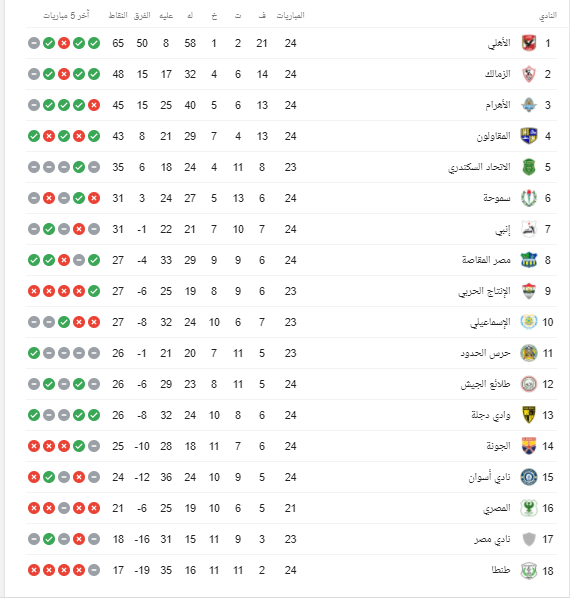Click Tanta's gray draw icon in last row
This screenshot has width=570, height=602.
coord(94,570)
